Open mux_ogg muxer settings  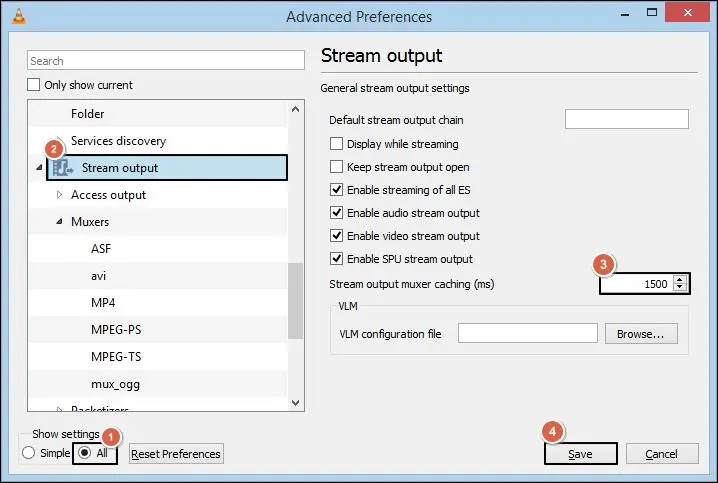point(115,384)
